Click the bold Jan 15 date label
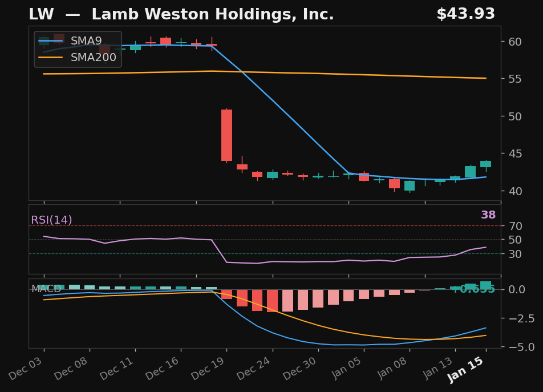 point(465,370)
